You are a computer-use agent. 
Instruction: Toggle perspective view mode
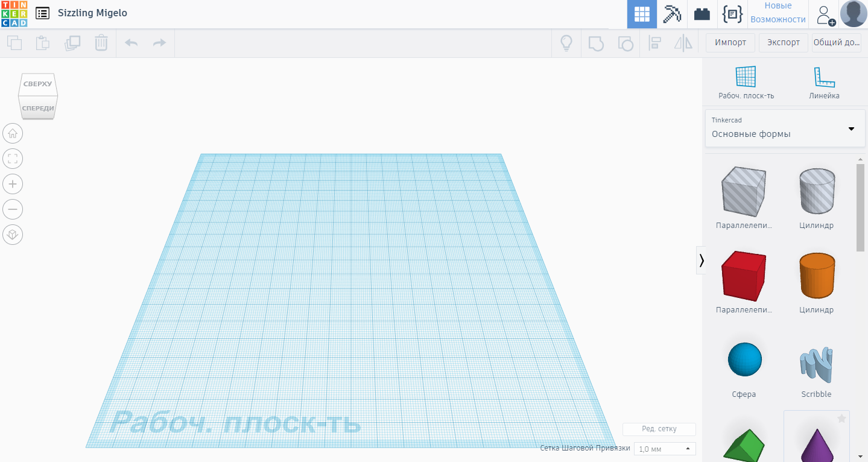(12, 234)
